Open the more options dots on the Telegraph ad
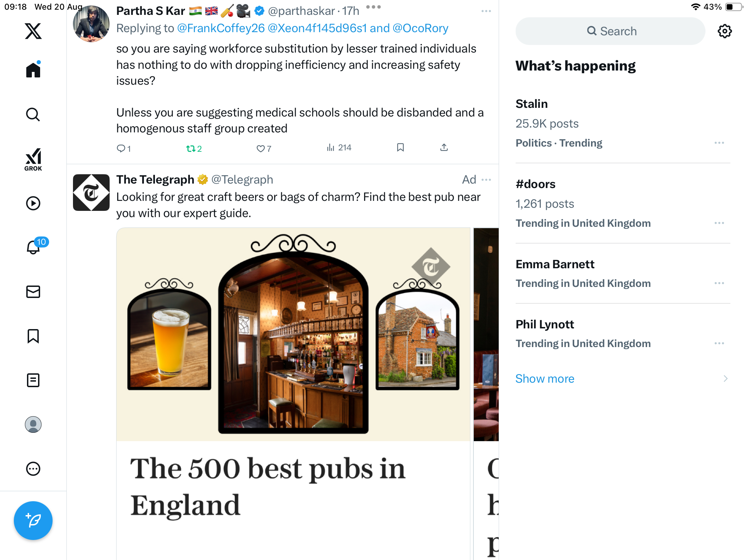Image resolution: width=747 pixels, height=560 pixels. click(x=486, y=180)
